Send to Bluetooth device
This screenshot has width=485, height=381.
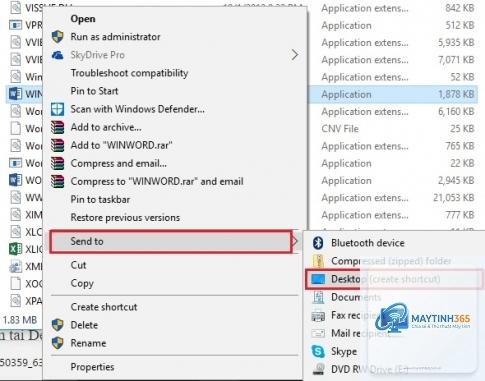[x=368, y=243]
